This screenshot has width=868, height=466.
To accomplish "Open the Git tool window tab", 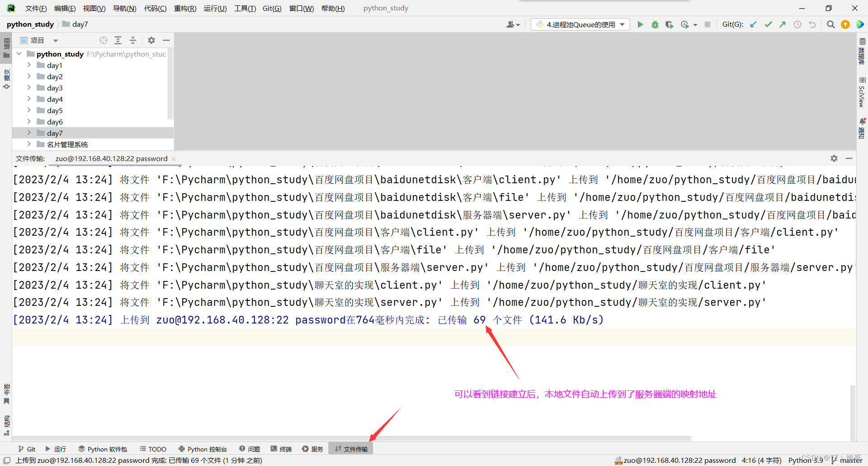I will tap(27, 449).
